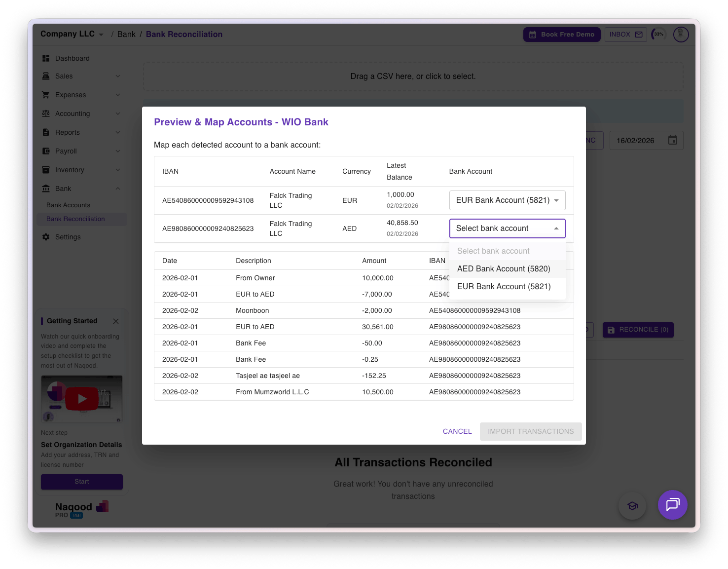
Task: Click the Book Free Demo button
Action: pos(562,35)
